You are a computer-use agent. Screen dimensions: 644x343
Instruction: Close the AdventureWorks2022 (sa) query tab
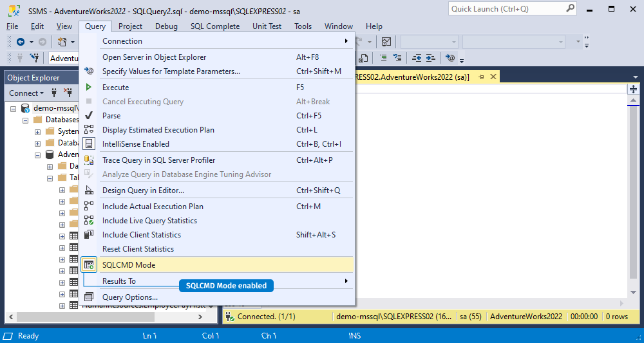493,77
